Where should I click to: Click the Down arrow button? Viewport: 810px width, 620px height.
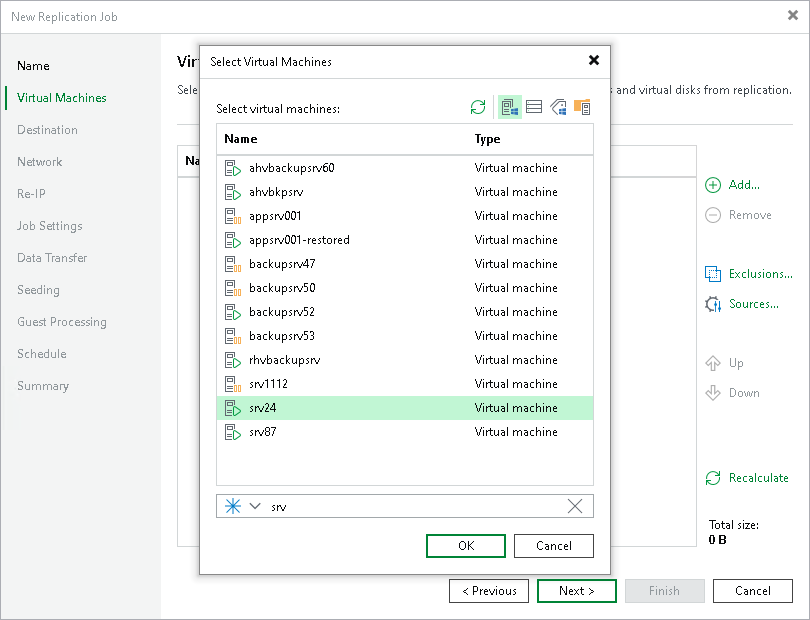[732, 393]
